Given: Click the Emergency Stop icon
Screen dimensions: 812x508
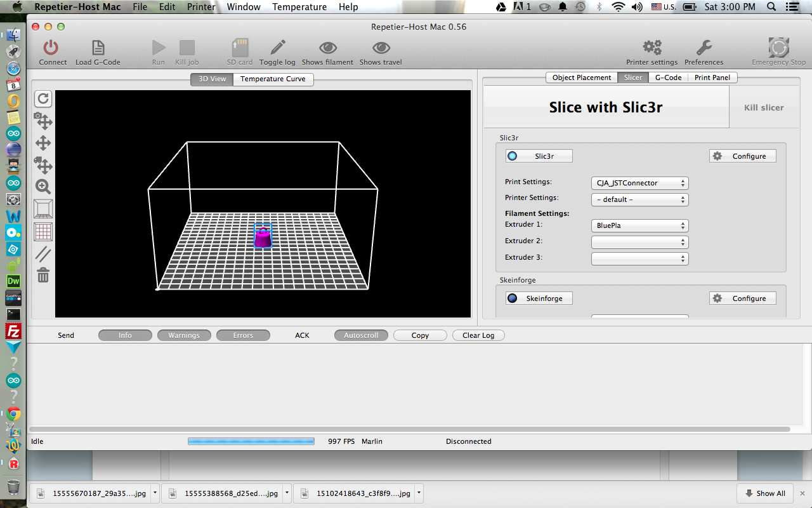Looking at the screenshot, I should click(x=778, y=48).
